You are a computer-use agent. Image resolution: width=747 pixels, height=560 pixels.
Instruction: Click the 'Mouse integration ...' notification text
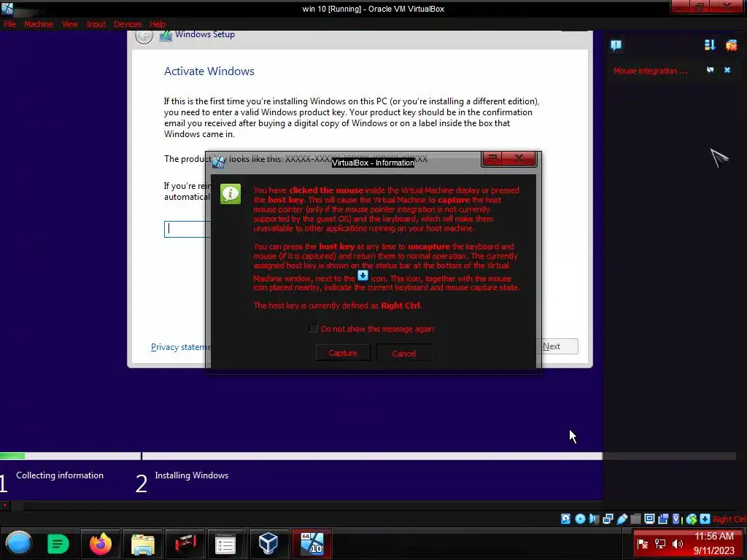(x=650, y=71)
